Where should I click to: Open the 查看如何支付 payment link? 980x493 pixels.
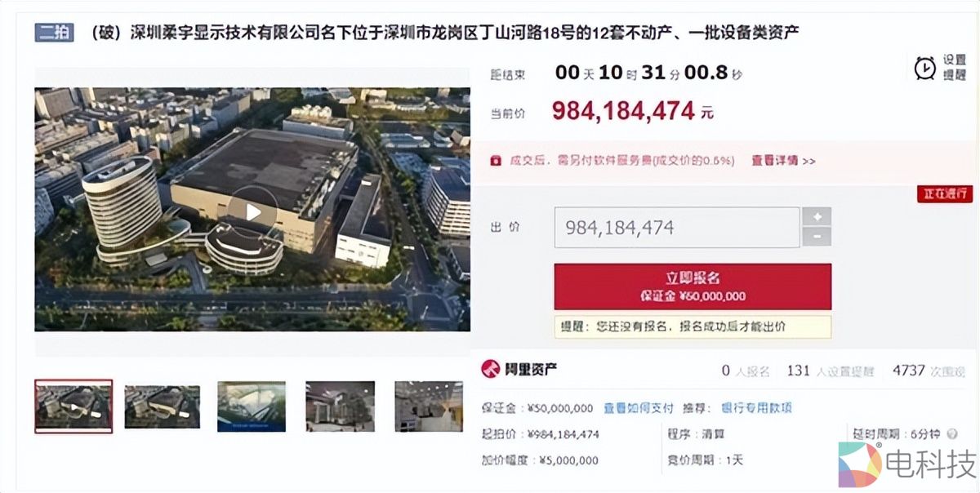[x=639, y=408]
